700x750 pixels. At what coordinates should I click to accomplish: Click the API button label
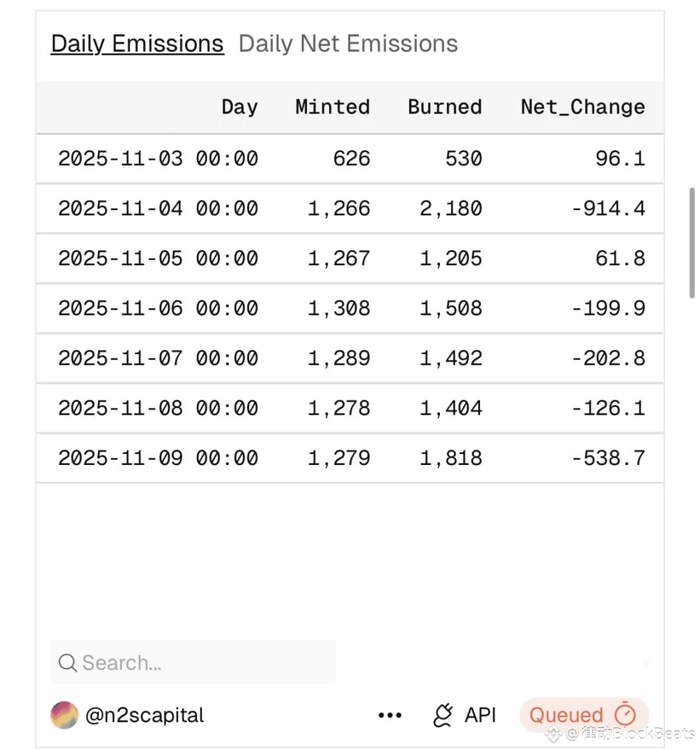481,715
